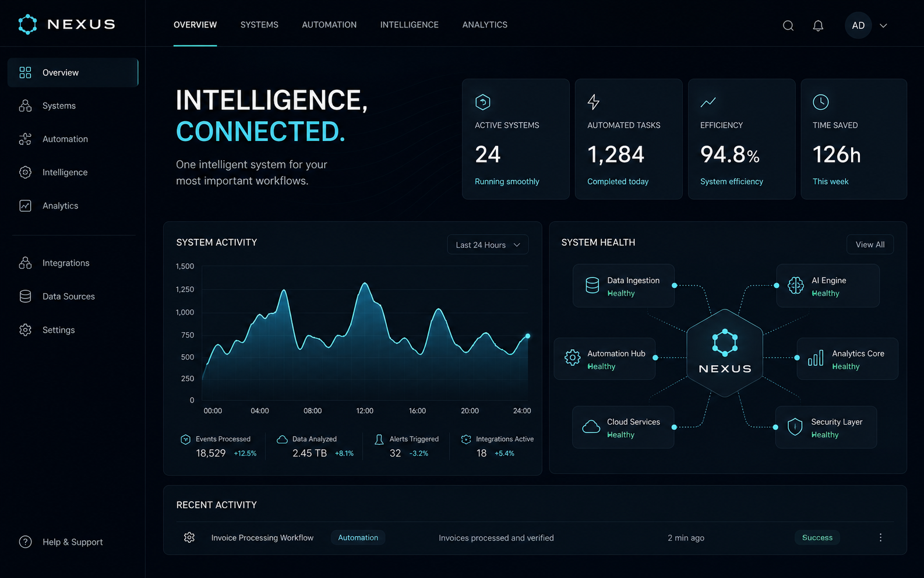Click the Help & Support question icon
The image size is (924, 578).
tap(25, 542)
